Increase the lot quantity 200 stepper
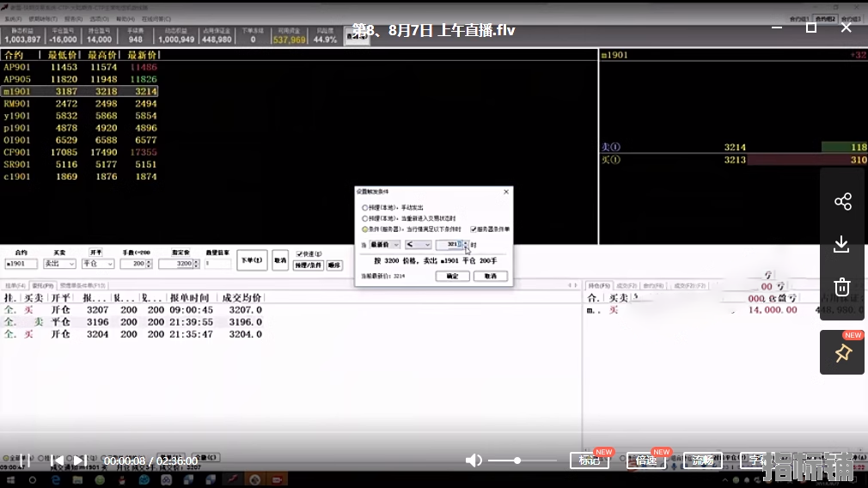 [149, 262]
